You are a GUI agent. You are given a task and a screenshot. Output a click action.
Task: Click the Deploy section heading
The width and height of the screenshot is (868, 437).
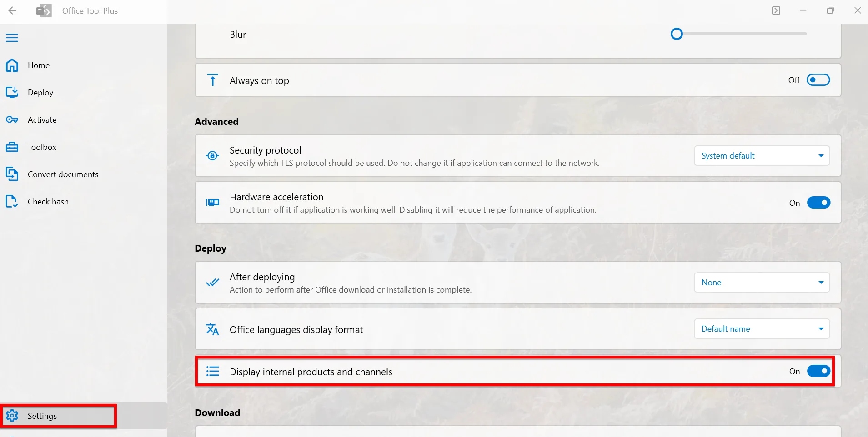(x=211, y=248)
